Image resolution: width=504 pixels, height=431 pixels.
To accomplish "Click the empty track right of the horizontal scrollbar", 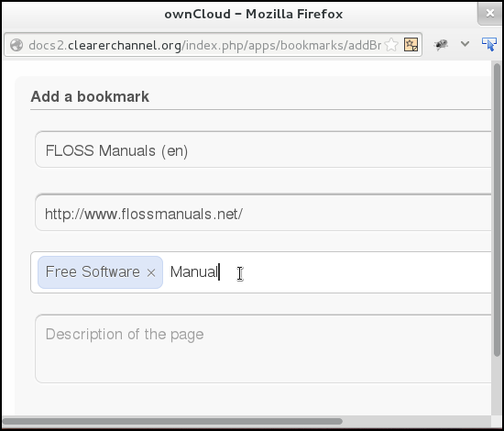I will (417, 421).
